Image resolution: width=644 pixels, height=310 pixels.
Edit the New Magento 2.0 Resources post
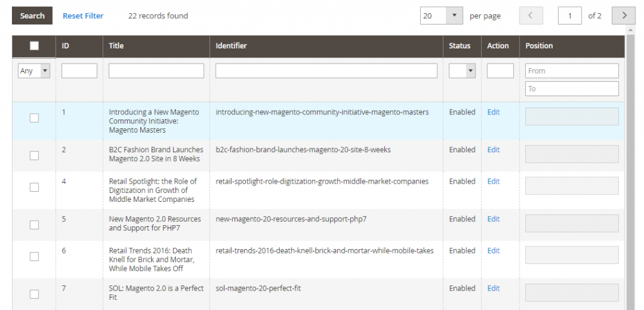(493, 219)
